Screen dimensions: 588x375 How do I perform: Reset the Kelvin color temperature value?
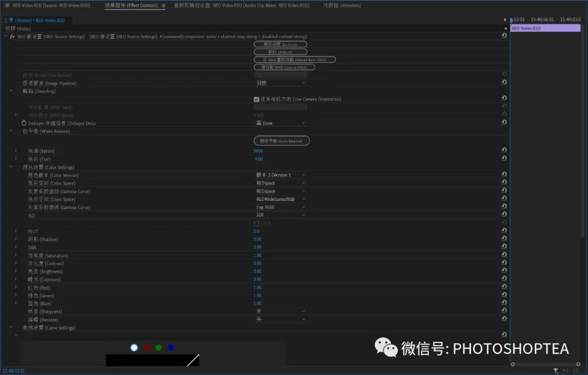pyautogui.click(x=504, y=150)
